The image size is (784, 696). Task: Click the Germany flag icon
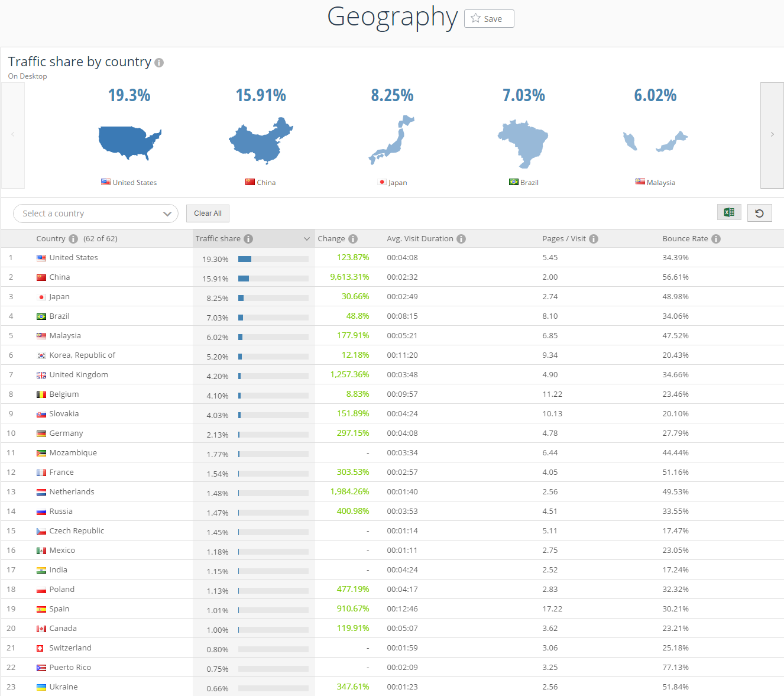41,433
